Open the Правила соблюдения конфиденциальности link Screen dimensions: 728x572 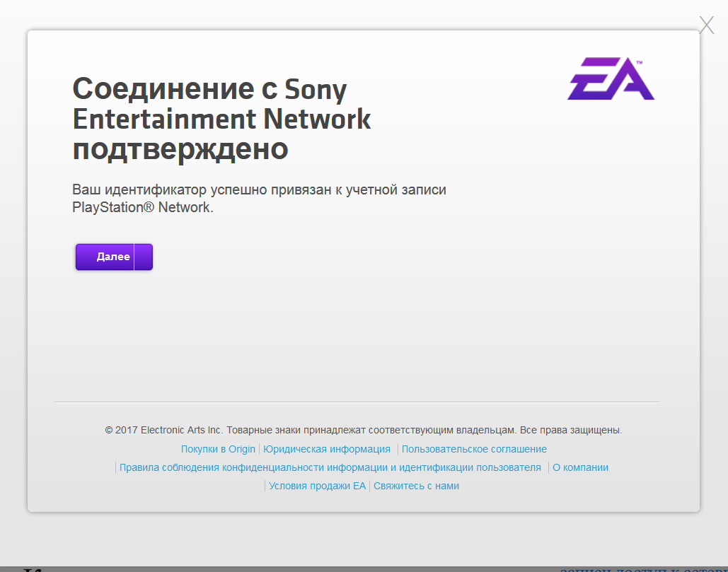tap(330, 467)
